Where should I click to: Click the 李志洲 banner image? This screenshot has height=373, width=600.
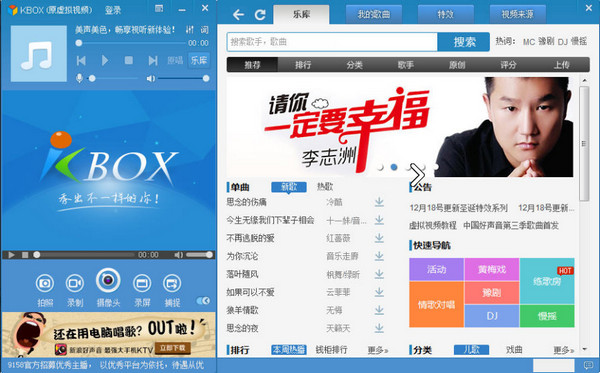[x=400, y=127]
